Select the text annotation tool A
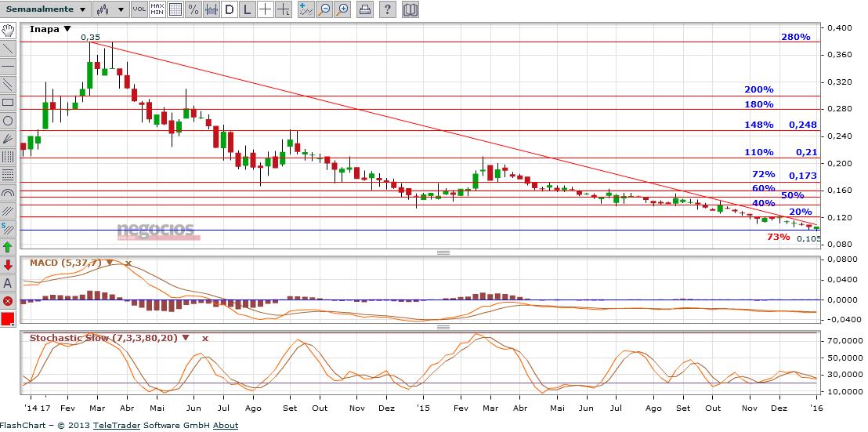The image size is (868, 432). (8, 283)
